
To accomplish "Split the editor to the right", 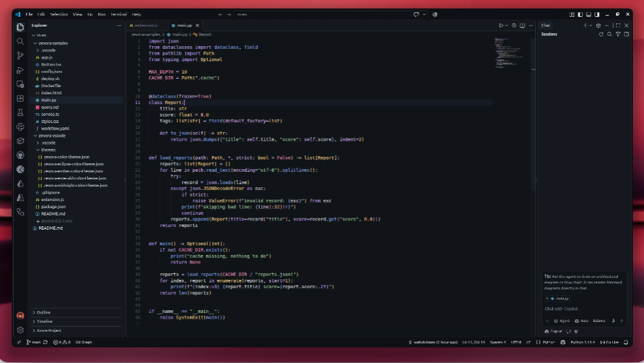I will click(522, 25).
